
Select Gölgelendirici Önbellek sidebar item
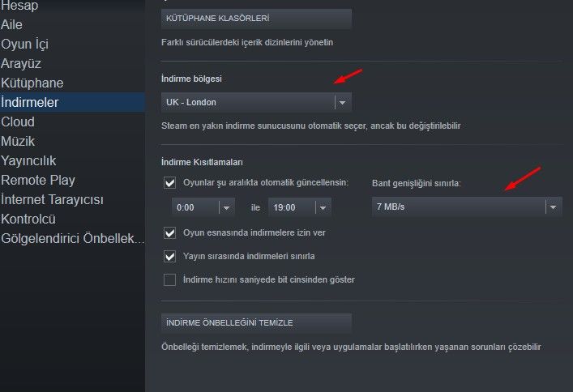pos(72,238)
